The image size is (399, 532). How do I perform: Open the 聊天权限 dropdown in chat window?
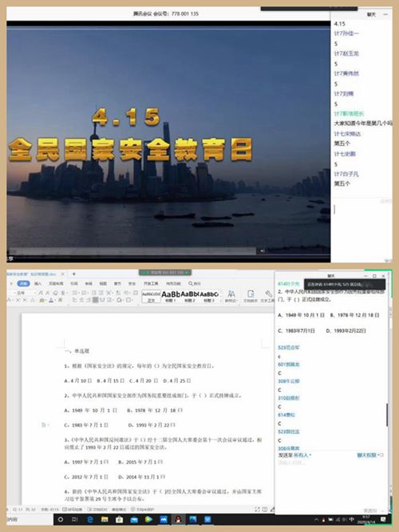[369, 455]
